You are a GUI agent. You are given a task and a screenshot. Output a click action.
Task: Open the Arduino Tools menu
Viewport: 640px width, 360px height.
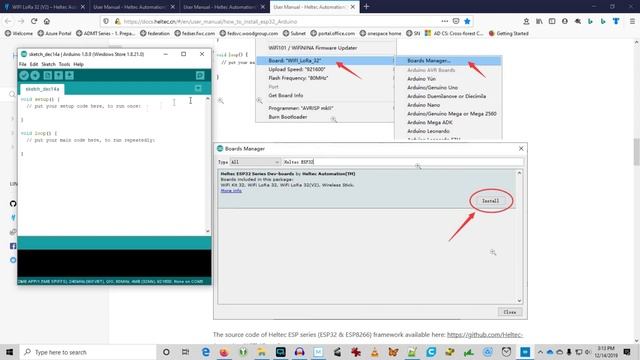(64, 64)
